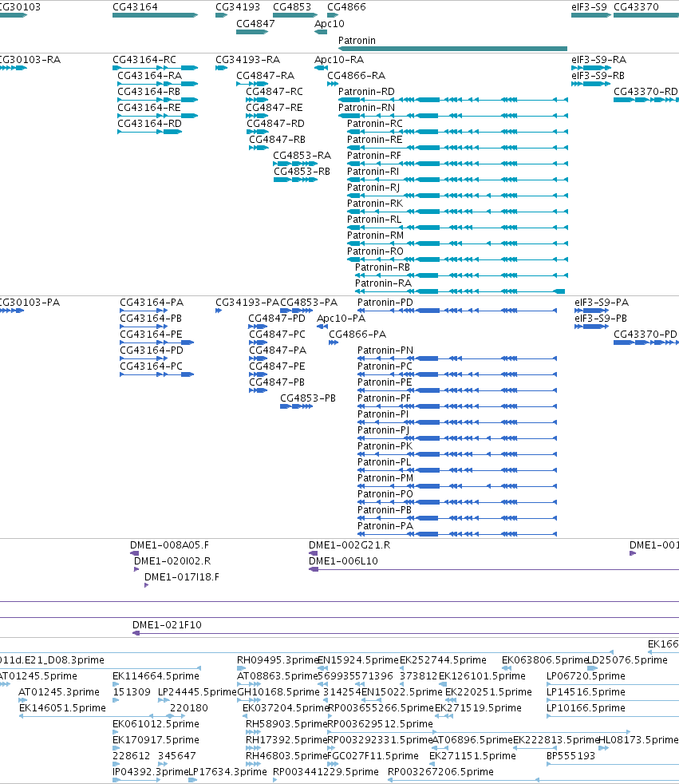The image size is (679, 784).
Task: Click protein label CG43164-PE
Action: click(151, 335)
